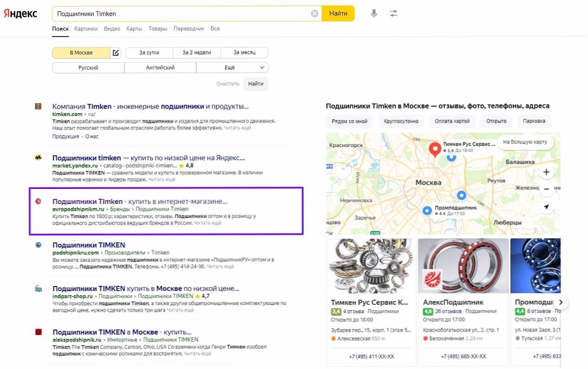Open О нас sitelink under timken.com
This screenshot has height=369, width=588.
coord(92,137)
